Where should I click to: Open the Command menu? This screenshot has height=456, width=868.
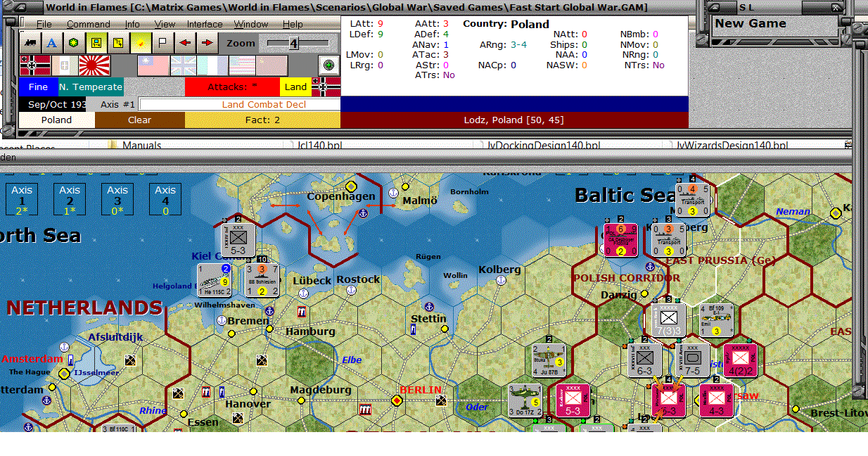[89, 24]
